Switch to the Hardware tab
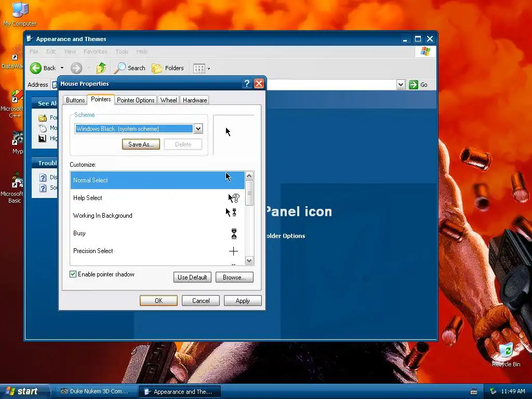The height and width of the screenshot is (399, 532). 195,100
